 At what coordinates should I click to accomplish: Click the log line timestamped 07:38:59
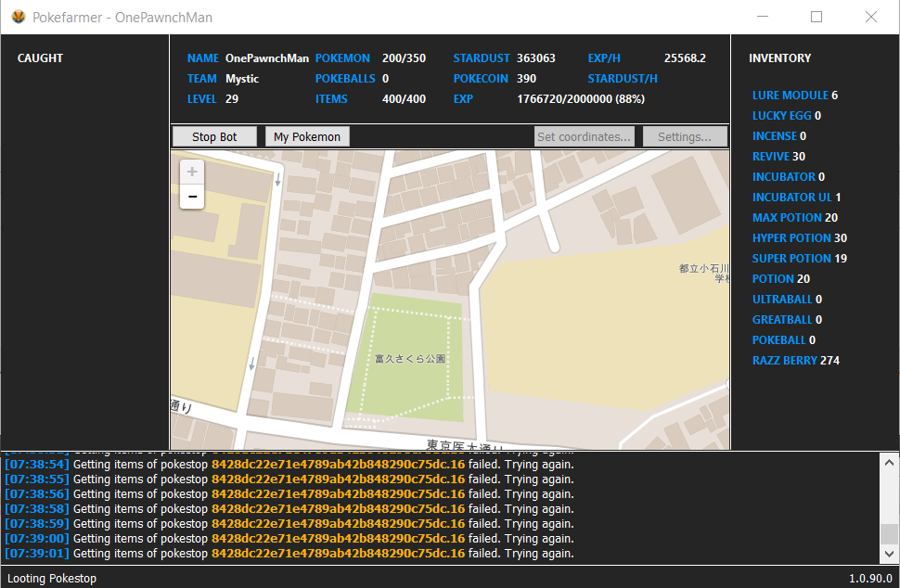click(x=289, y=524)
